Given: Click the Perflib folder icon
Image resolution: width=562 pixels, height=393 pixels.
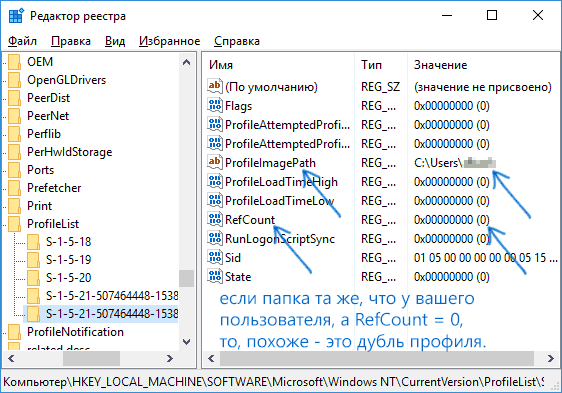Looking at the screenshot, I should (x=15, y=134).
